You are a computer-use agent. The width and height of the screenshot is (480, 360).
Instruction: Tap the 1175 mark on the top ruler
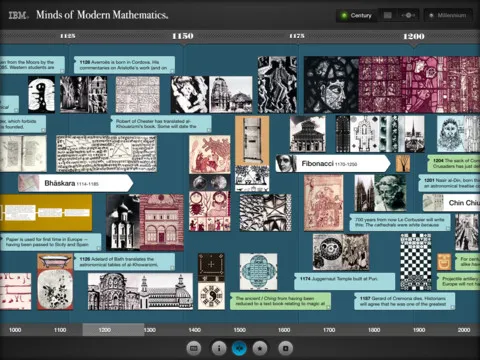[x=297, y=36]
